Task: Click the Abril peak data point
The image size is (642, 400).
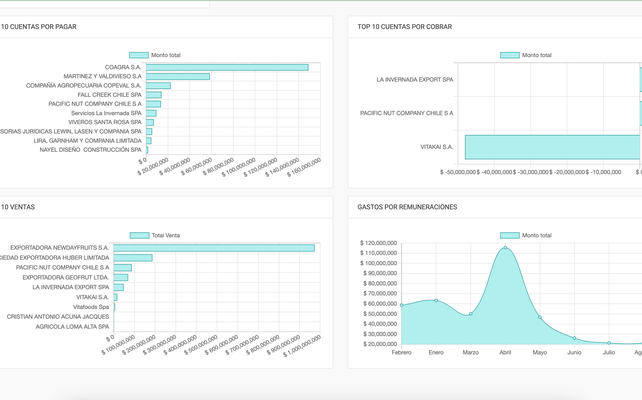Action: (x=505, y=247)
